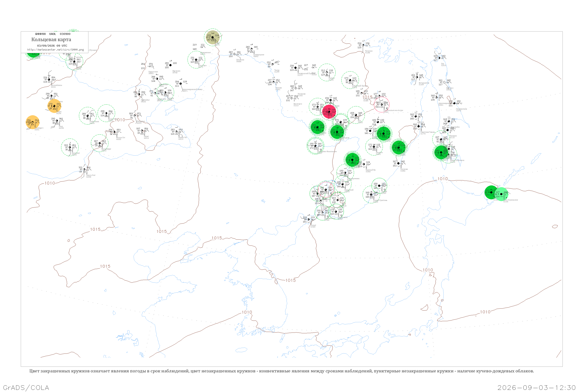The width and height of the screenshot is (588, 392).
Task: Click the khaki filled circle at Тупик
Action: (212, 37)
